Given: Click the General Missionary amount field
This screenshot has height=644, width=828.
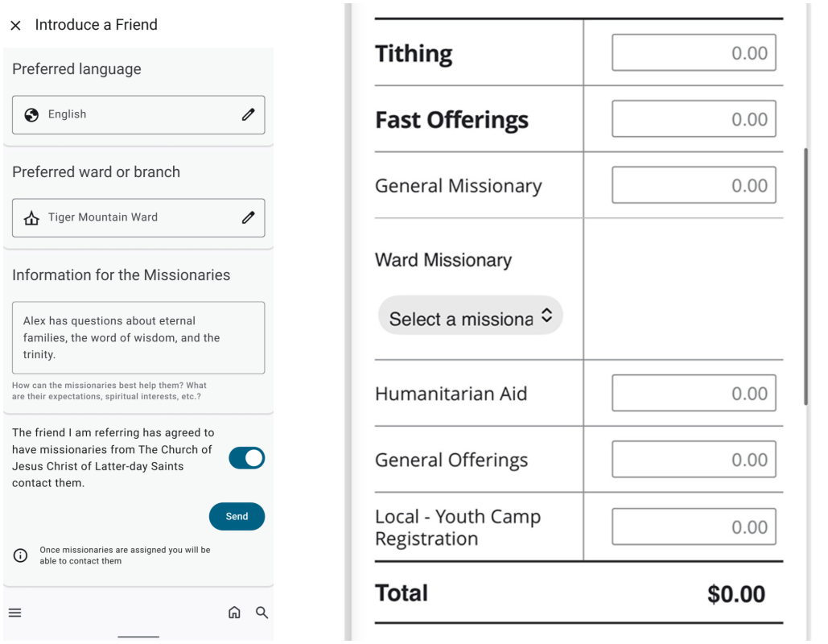Looking at the screenshot, I should (x=694, y=185).
